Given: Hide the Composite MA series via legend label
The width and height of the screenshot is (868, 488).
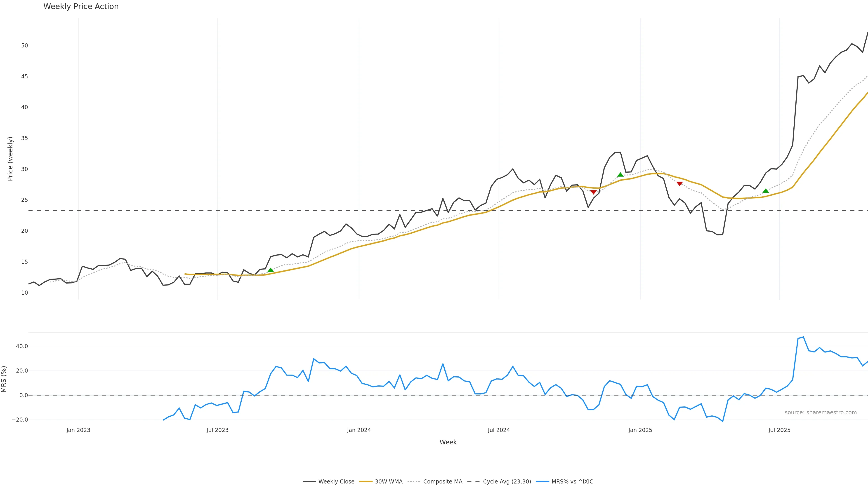Looking at the screenshot, I should click(x=442, y=482).
